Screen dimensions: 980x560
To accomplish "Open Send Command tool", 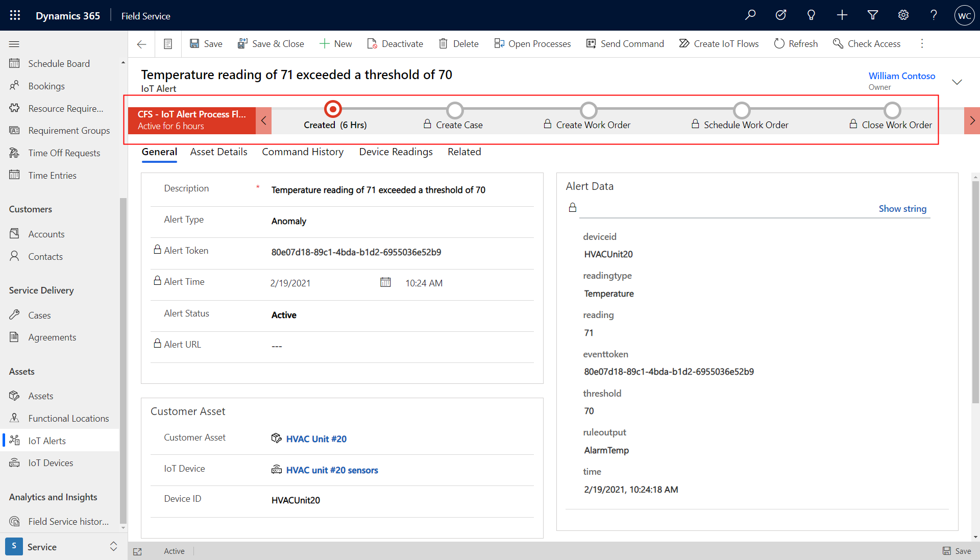I will (x=625, y=43).
